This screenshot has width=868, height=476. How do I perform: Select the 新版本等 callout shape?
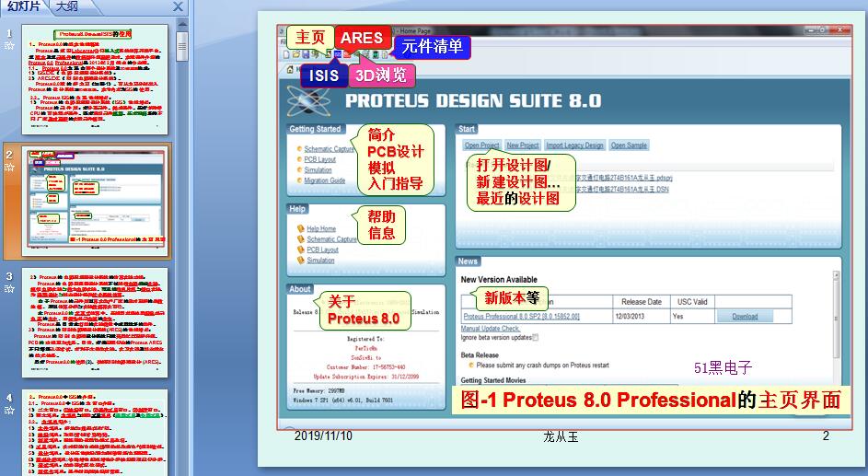512,297
